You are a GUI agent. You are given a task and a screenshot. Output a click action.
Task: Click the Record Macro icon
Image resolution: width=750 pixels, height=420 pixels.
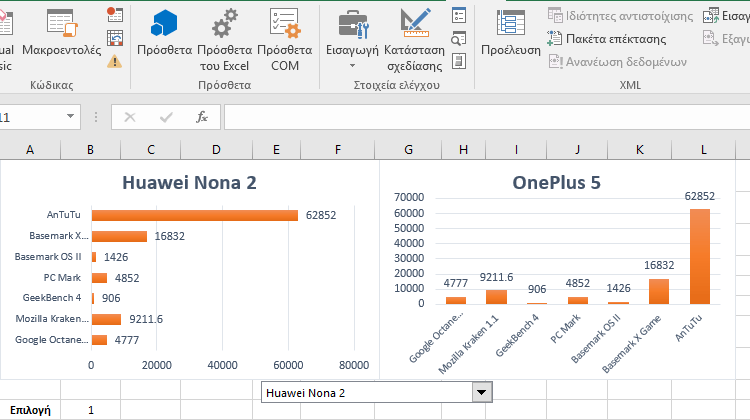click(115, 15)
